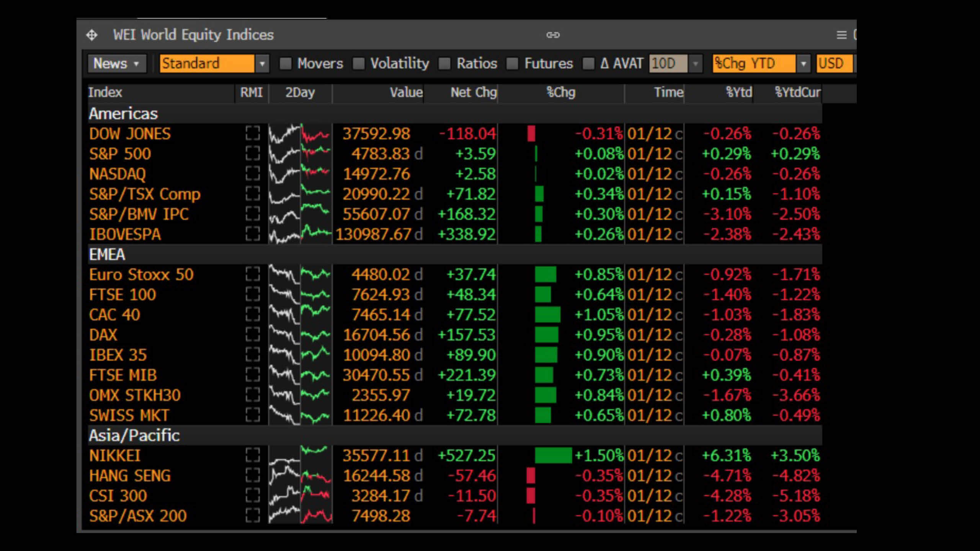
Task: Open the 2Day sparkline chart for NIKKEI
Action: tap(300, 455)
